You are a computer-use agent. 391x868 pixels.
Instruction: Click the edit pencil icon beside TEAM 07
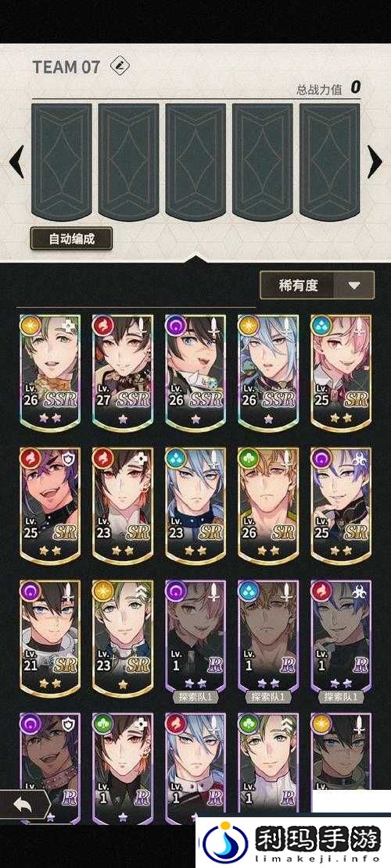point(119,66)
